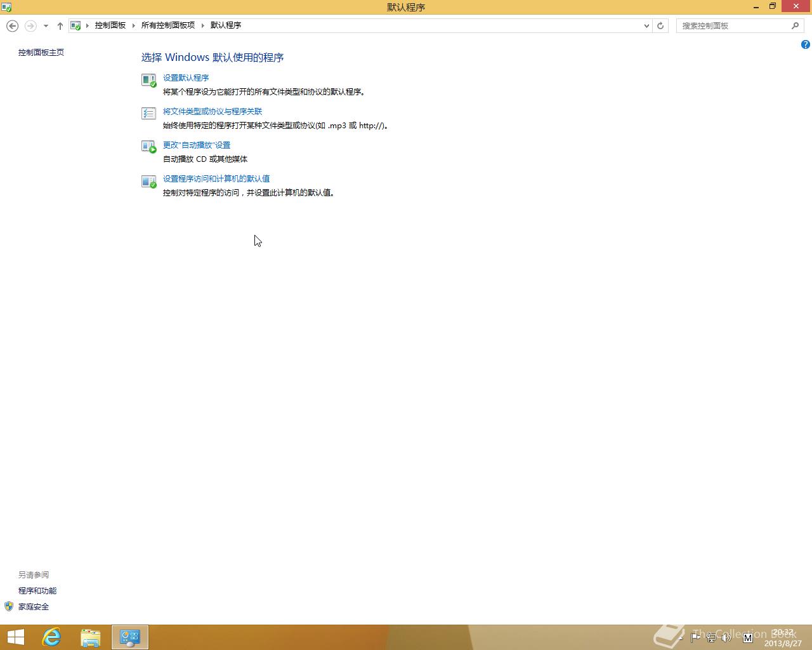The height and width of the screenshot is (650, 812).
Task: Open the Help question mark
Action: (806, 44)
